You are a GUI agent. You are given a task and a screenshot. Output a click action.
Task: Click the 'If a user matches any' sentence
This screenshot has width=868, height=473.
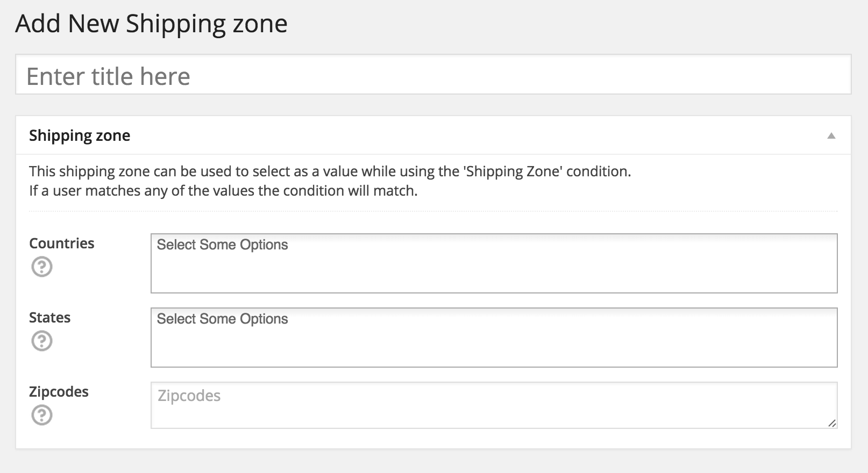click(x=223, y=191)
